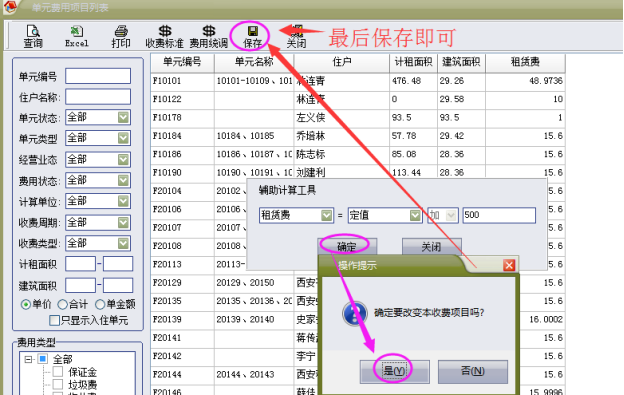
Task: Select the row with unit F10101
Action: coord(358,81)
